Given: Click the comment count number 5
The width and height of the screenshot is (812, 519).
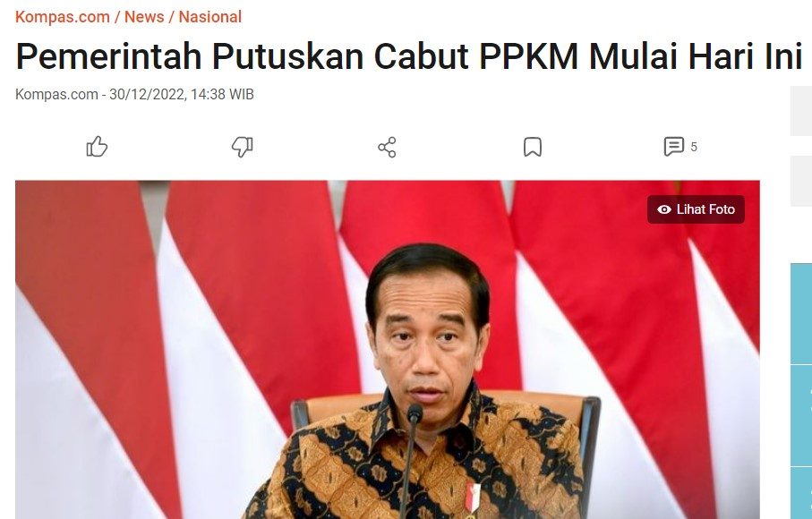Looking at the screenshot, I should tap(694, 147).
